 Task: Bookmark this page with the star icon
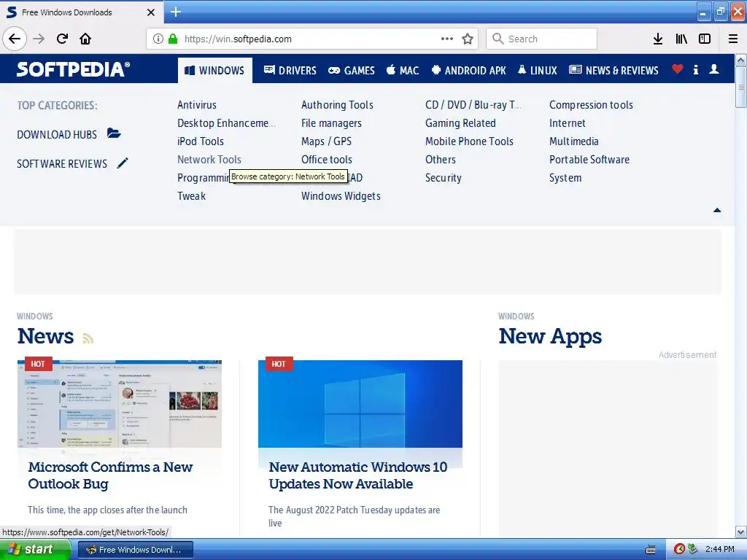click(x=468, y=39)
